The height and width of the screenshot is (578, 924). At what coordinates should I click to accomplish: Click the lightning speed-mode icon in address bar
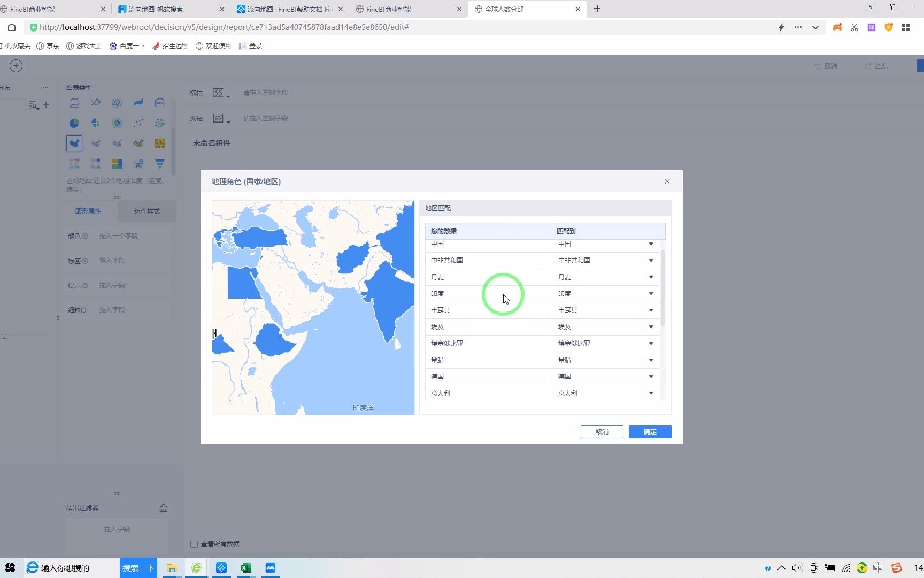(781, 27)
